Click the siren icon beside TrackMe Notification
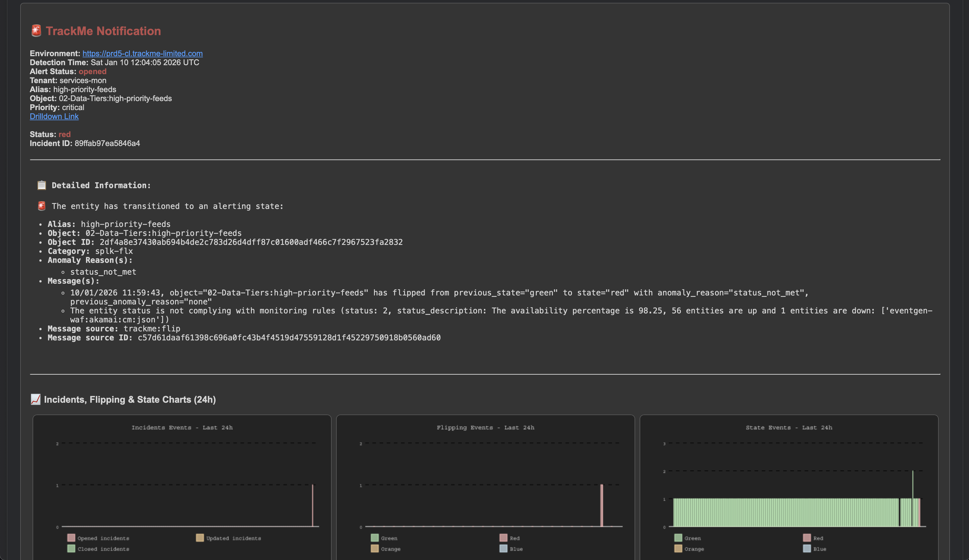This screenshot has width=969, height=560. [x=36, y=31]
